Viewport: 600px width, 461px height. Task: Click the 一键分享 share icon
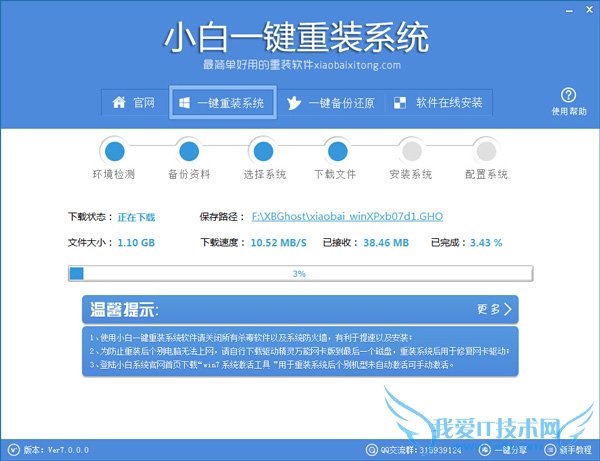pyautogui.click(x=485, y=450)
